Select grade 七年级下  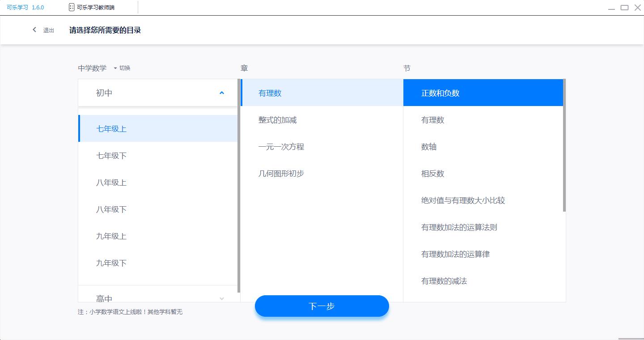pyautogui.click(x=158, y=155)
